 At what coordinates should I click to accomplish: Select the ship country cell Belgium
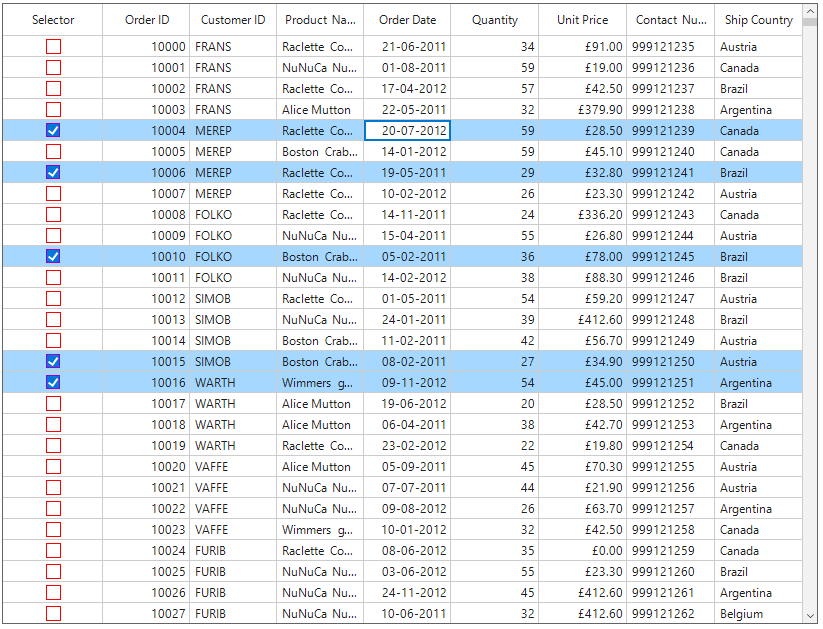[758, 614]
